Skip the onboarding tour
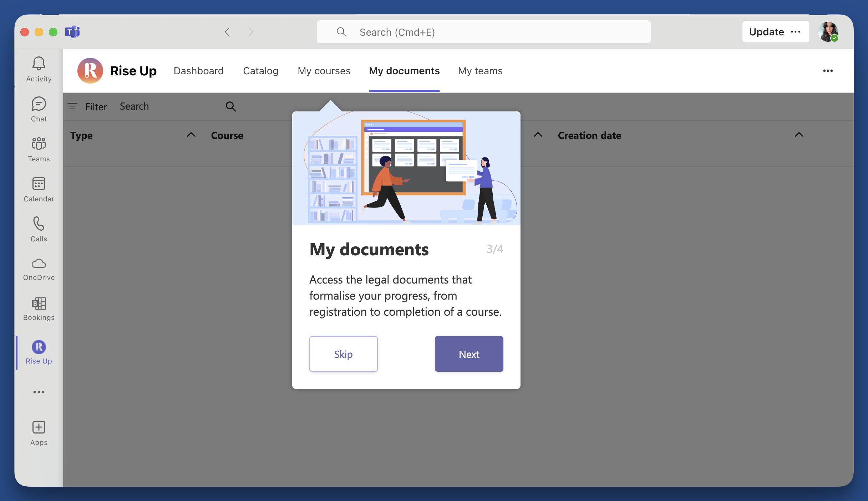This screenshot has height=501, width=868. click(343, 354)
